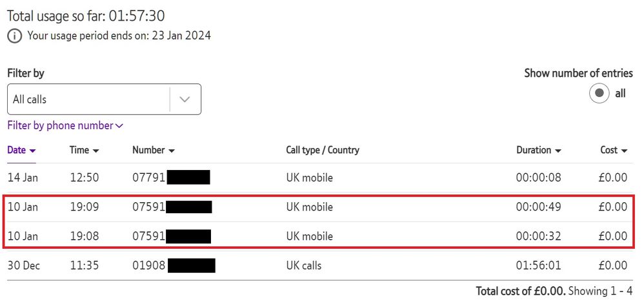
Task: Click the usage period info icon
Action: tap(15, 36)
